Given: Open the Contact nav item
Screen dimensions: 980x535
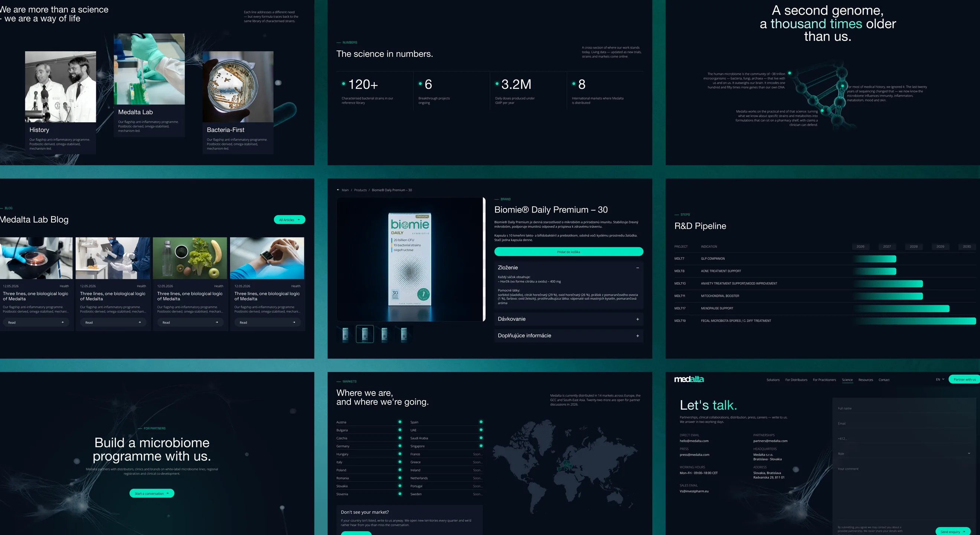Looking at the screenshot, I should click(884, 380).
